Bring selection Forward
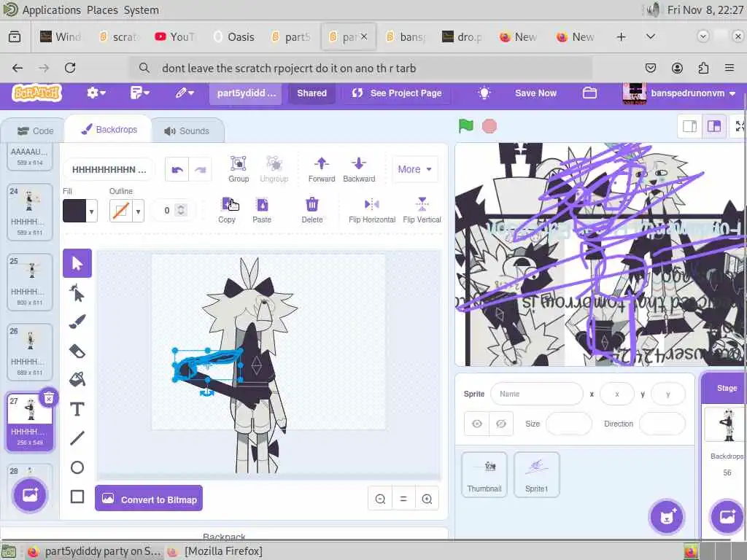The image size is (747, 560). pos(322,169)
